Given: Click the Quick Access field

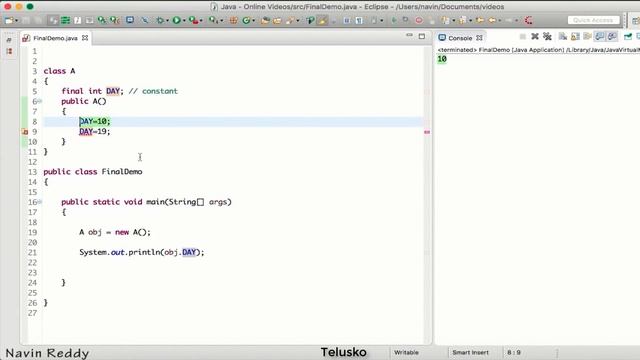Looking at the screenshot, I should 593,20.
